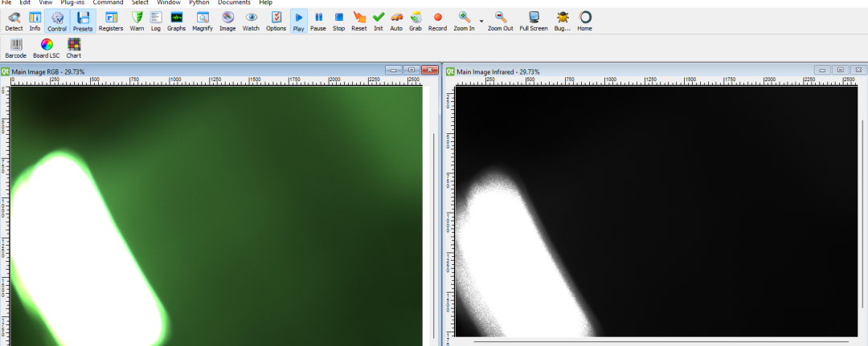Screen dimensions: 868x346
Task: Click the Qt icon of Infrared window
Action: [451, 71]
